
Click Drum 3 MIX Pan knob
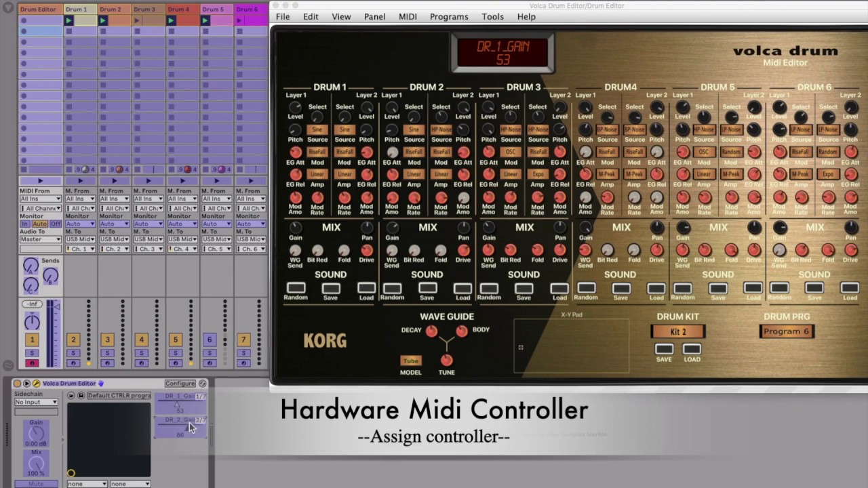(x=559, y=228)
